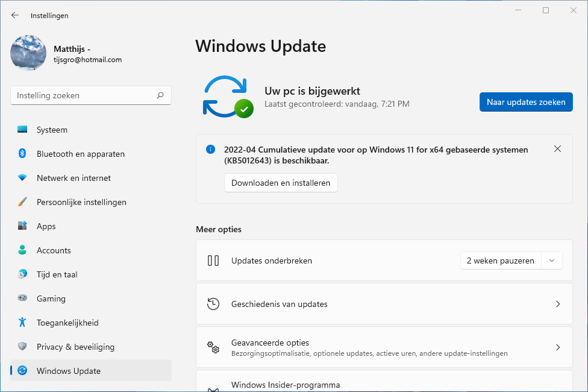The width and height of the screenshot is (588, 392).
Task: Click the back arrow icon
Action: (15, 16)
